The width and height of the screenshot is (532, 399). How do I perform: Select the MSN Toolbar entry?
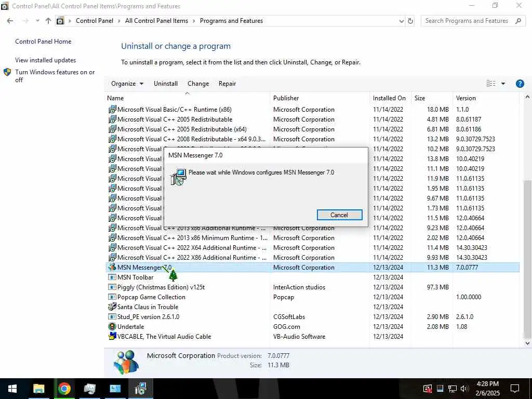pos(312,277)
